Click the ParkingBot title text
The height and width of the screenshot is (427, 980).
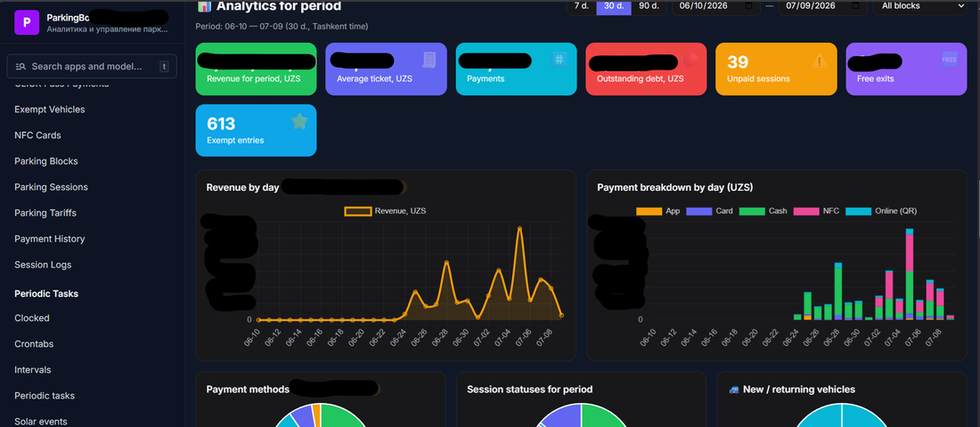(68, 17)
